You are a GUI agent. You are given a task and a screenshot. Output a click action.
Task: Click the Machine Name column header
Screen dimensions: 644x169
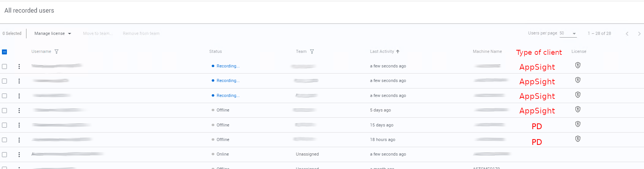point(487,51)
